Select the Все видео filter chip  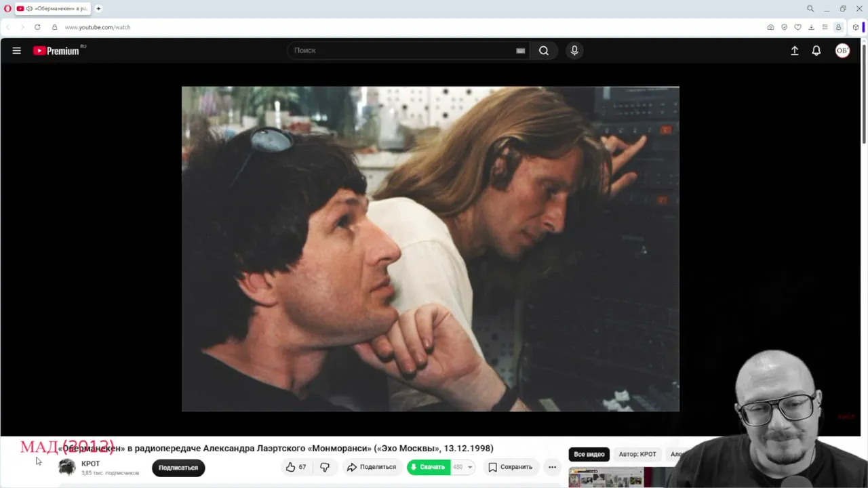(589, 454)
